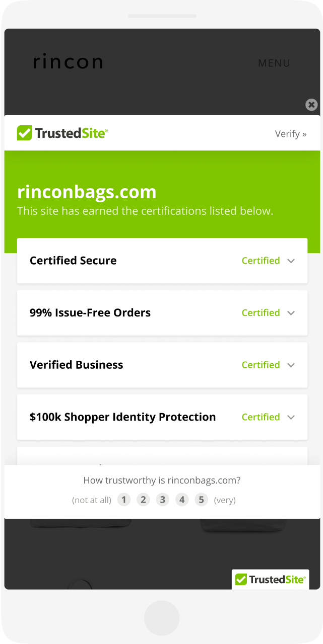Click the rincon logo
The width and height of the screenshot is (323, 644).
coord(68,62)
